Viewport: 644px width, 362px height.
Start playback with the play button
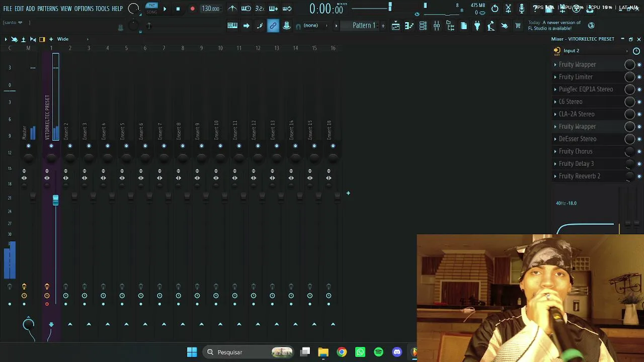[165, 9]
